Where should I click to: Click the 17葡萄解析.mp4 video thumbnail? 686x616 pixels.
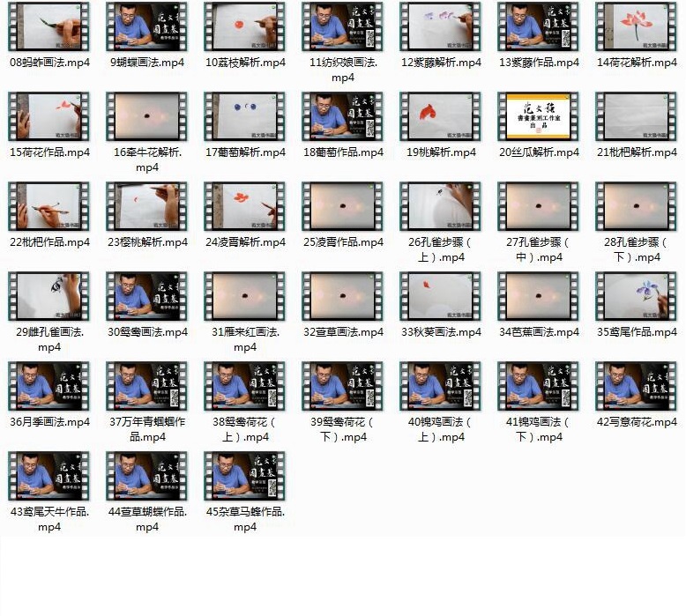click(x=245, y=116)
